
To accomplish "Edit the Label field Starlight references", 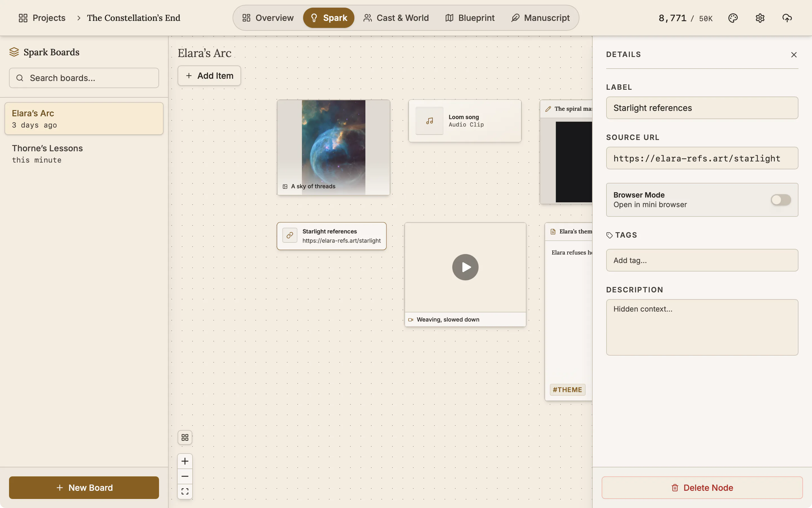I will (x=702, y=108).
